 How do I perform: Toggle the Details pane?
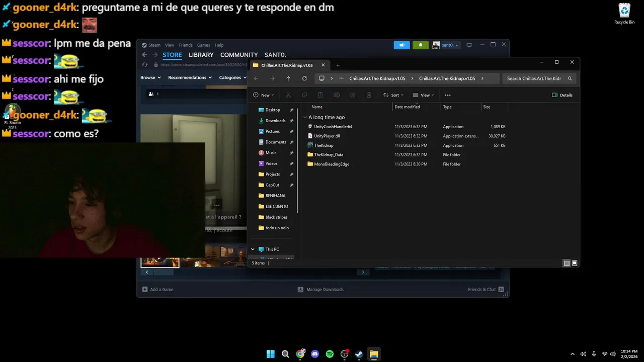pyautogui.click(x=562, y=95)
